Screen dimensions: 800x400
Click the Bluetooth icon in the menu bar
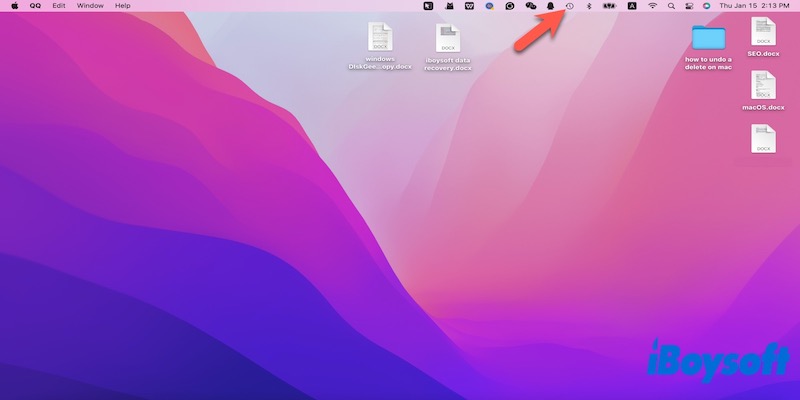coord(589,6)
